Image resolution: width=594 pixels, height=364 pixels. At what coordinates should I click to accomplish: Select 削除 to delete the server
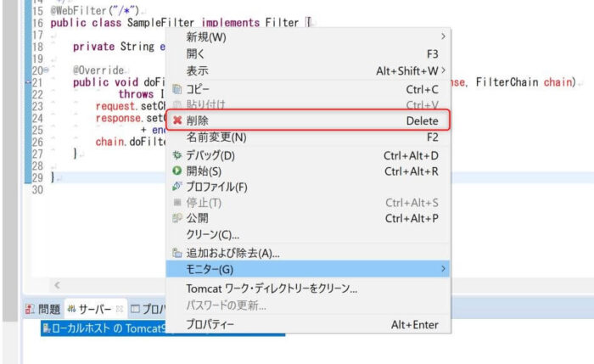[x=307, y=120]
